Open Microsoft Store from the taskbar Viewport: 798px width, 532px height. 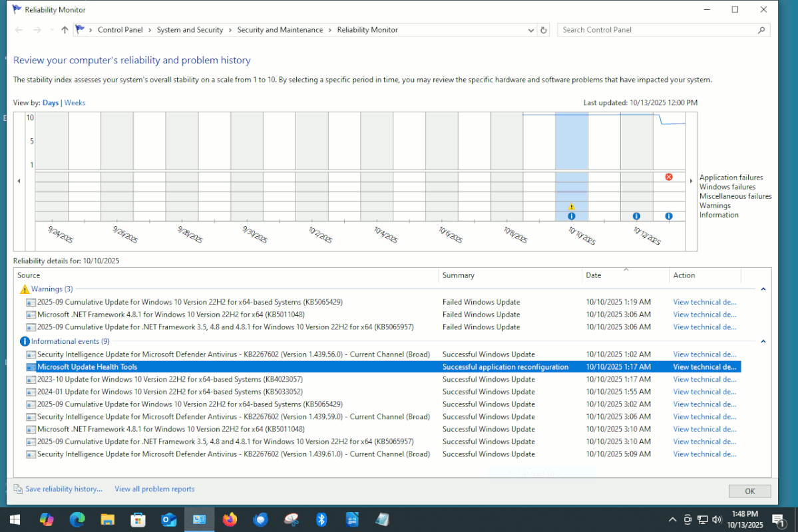[138, 519]
